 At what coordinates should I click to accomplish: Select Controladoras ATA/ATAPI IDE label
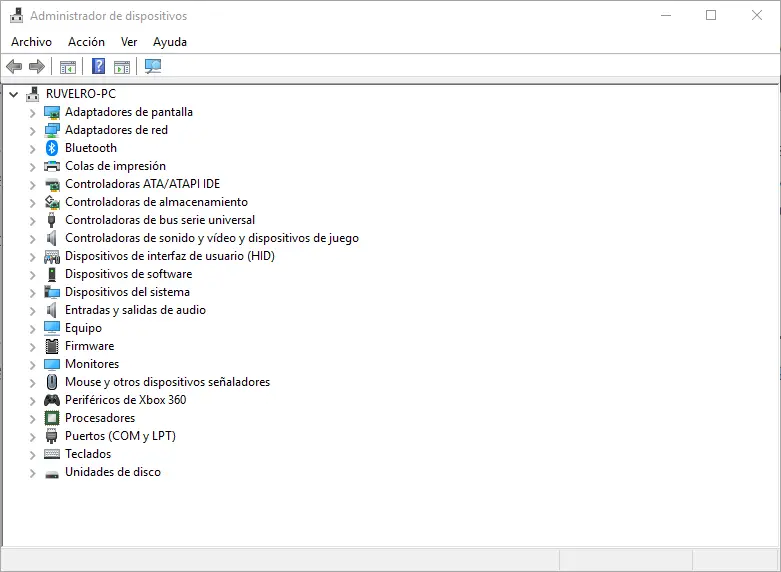tap(142, 184)
